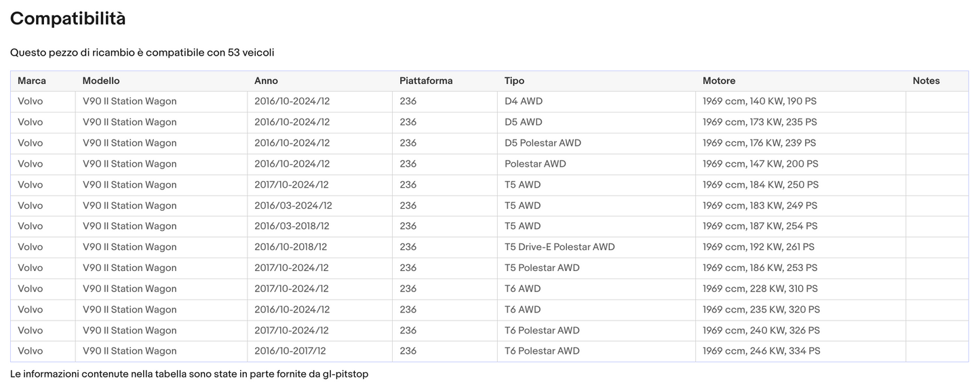Click the Motore column header
Image resolution: width=980 pixels, height=391 pixels.
click(719, 81)
